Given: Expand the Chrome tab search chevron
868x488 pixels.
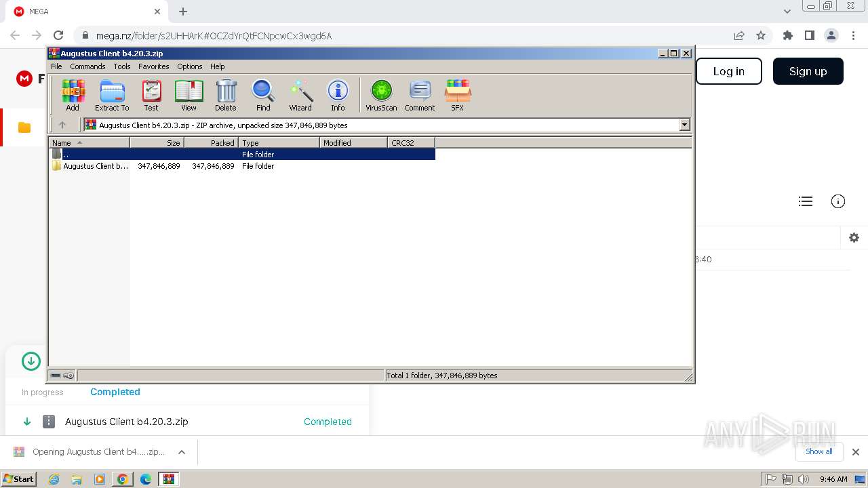Looking at the screenshot, I should click(x=787, y=12).
